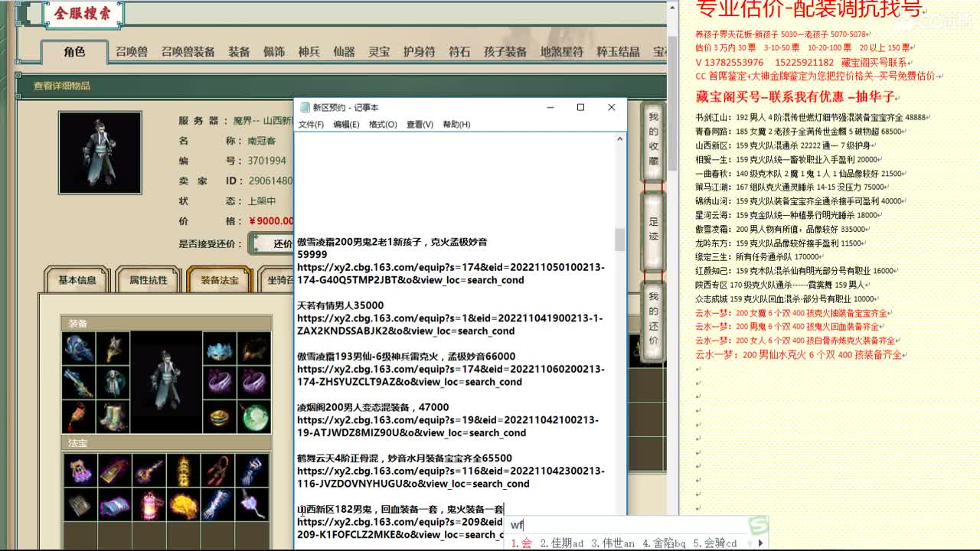Switch to the 仙器 tab

[x=344, y=51]
